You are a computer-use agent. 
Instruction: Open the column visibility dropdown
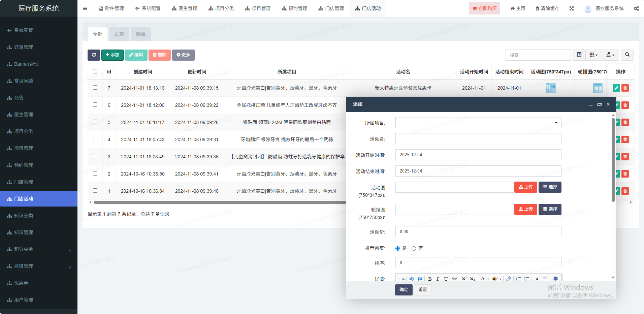coord(593,55)
